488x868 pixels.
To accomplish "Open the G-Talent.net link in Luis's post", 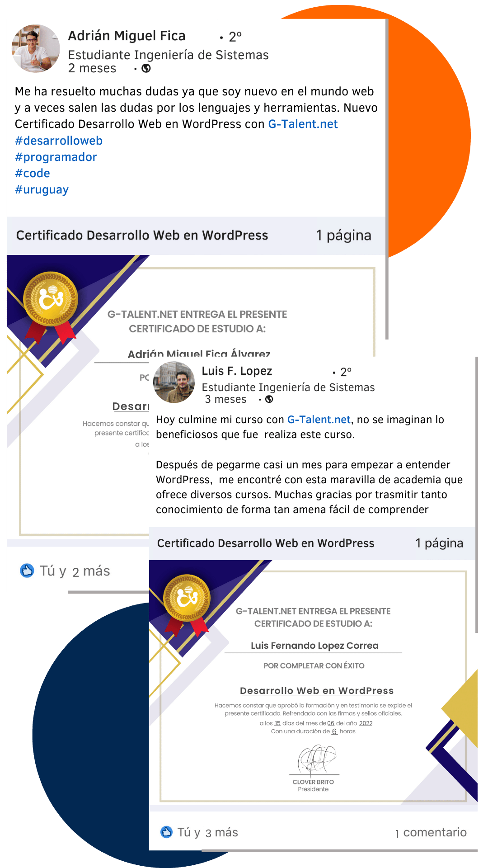I will coord(319,420).
